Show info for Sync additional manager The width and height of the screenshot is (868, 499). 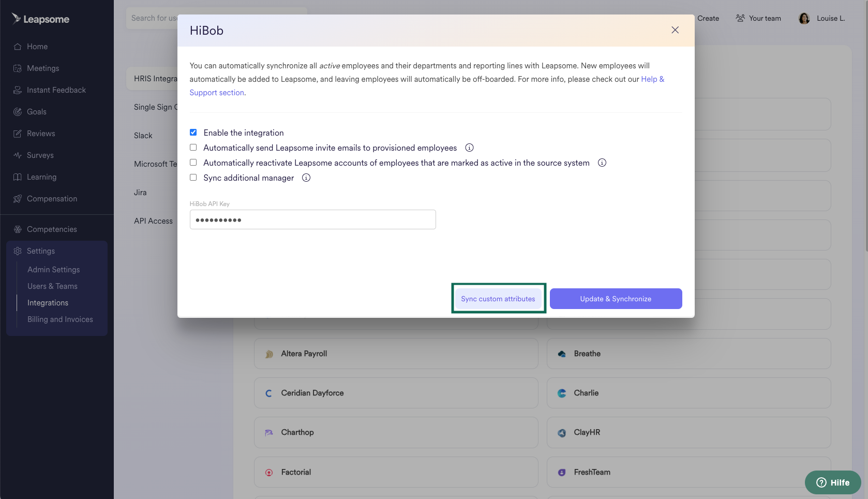click(x=306, y=178)
